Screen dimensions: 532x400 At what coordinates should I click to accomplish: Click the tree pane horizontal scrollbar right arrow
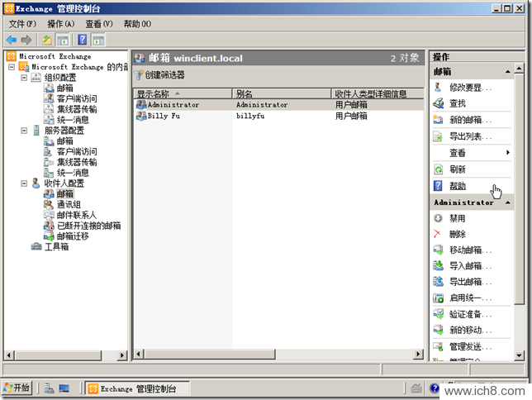(121, 355)
